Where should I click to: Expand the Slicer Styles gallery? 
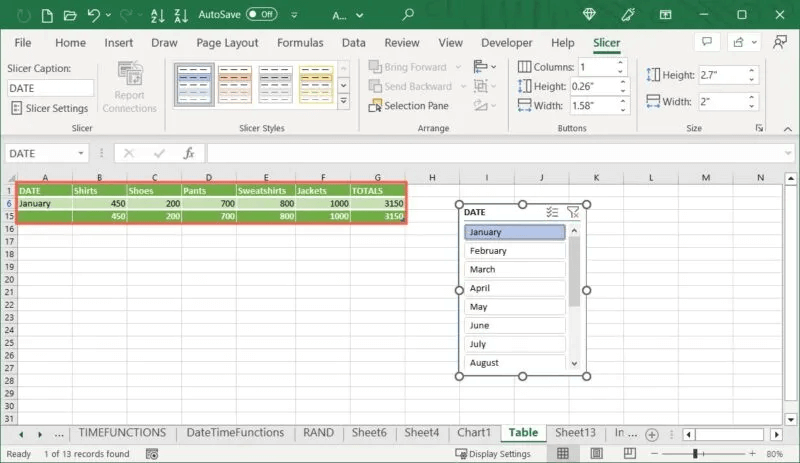[x=343, y=102]
